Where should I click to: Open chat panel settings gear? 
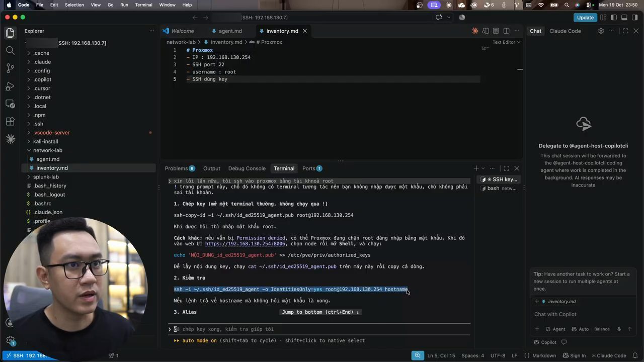click(x=601, y=31)
